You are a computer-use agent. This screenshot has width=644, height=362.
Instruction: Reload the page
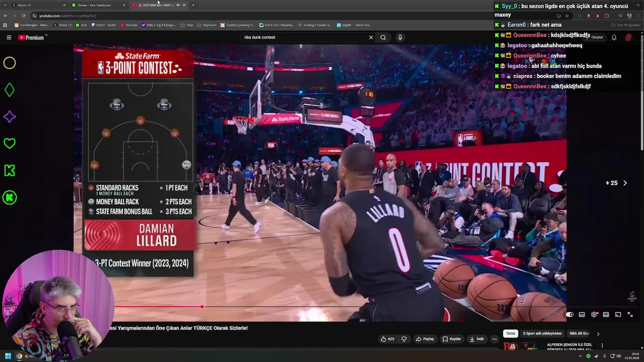pyautogui.click(x=23, y=16)
